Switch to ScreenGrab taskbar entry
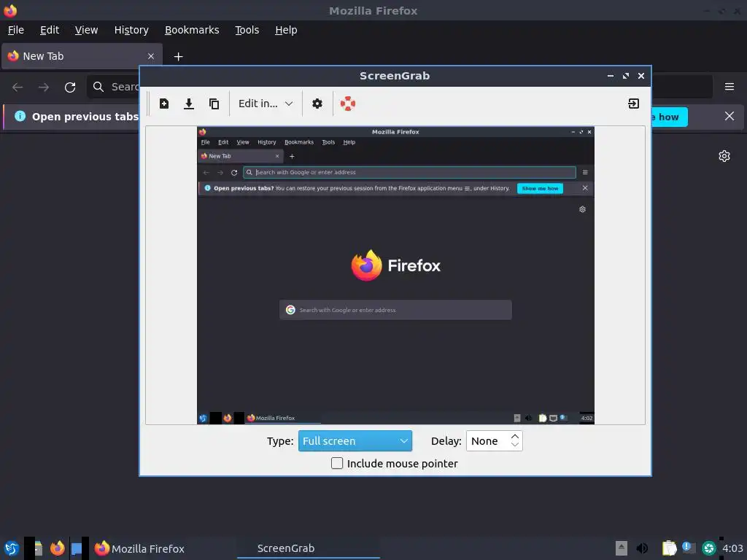The image size is (747, 560). point(309,548)
